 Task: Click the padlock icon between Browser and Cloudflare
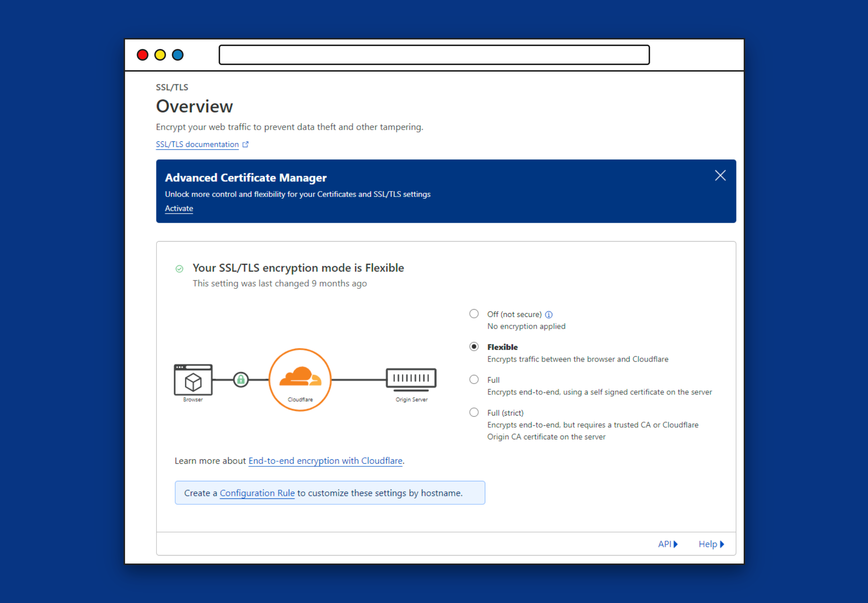(241, 379)
